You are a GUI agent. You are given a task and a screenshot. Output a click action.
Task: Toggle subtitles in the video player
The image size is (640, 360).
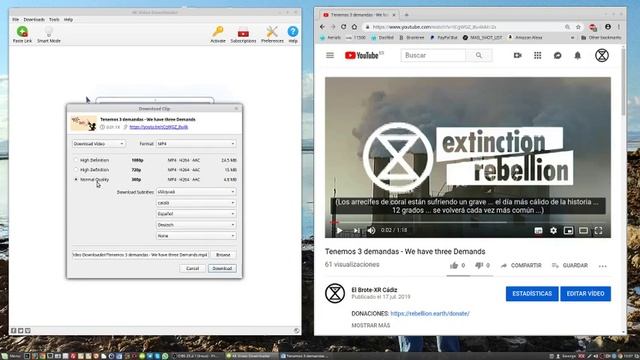click(538, 231)
